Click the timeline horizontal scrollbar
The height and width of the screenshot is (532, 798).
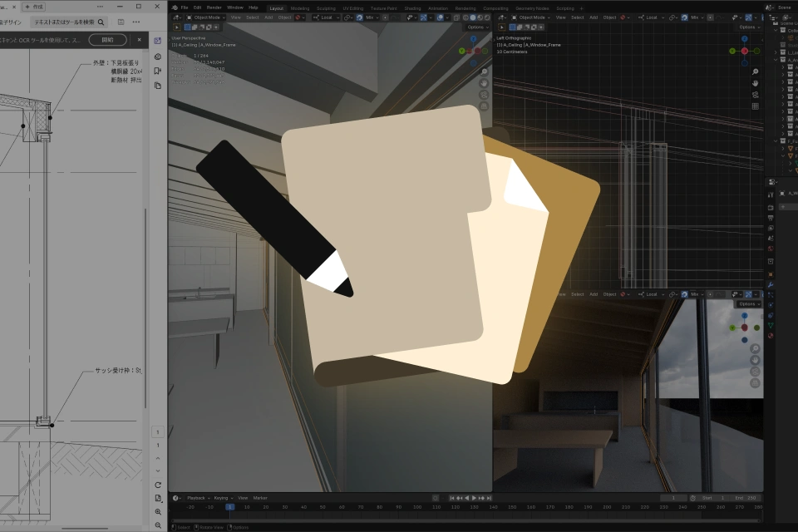pyautogui.click(x=465, y=520)
